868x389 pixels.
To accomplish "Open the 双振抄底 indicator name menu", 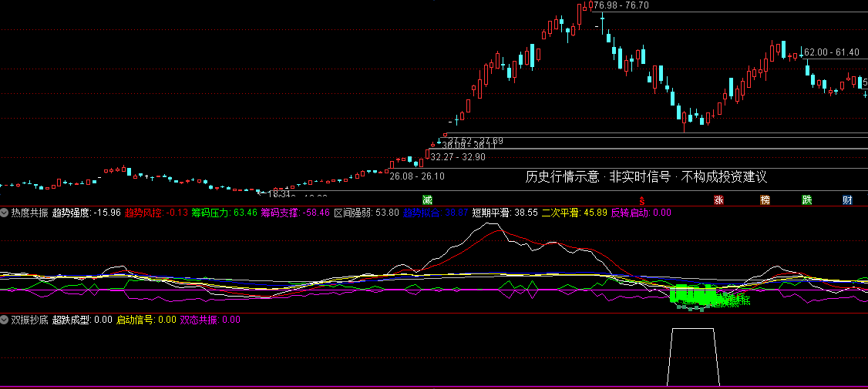I will 30,319.
